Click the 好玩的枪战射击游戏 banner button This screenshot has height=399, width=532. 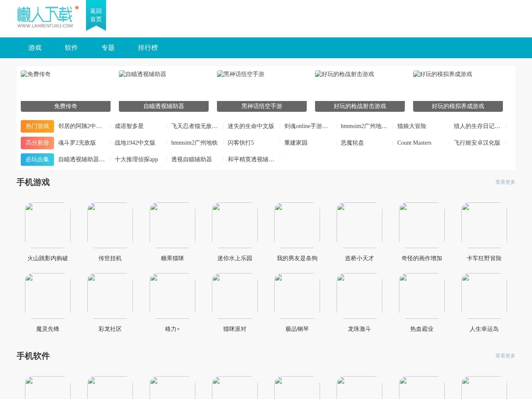point(360,106)
